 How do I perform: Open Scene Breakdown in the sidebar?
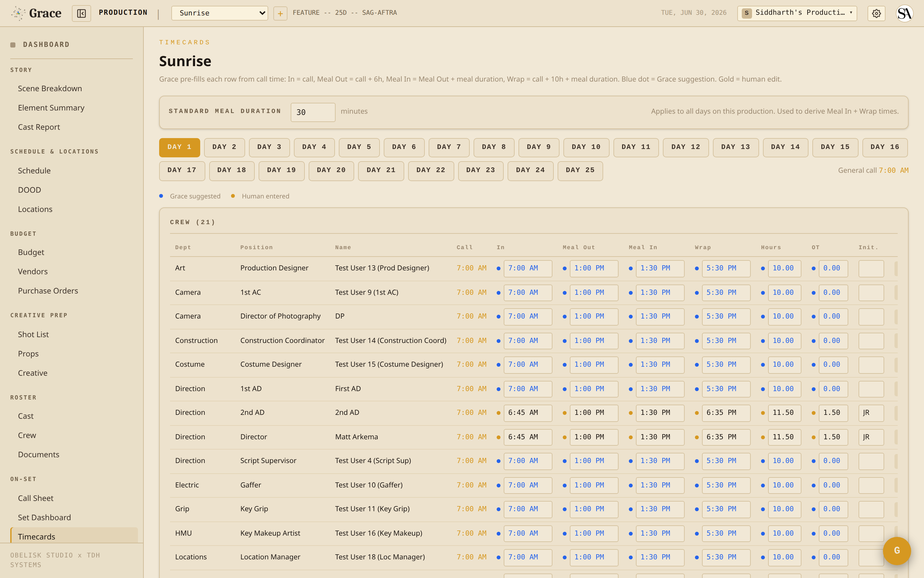[x=50, y=88]
